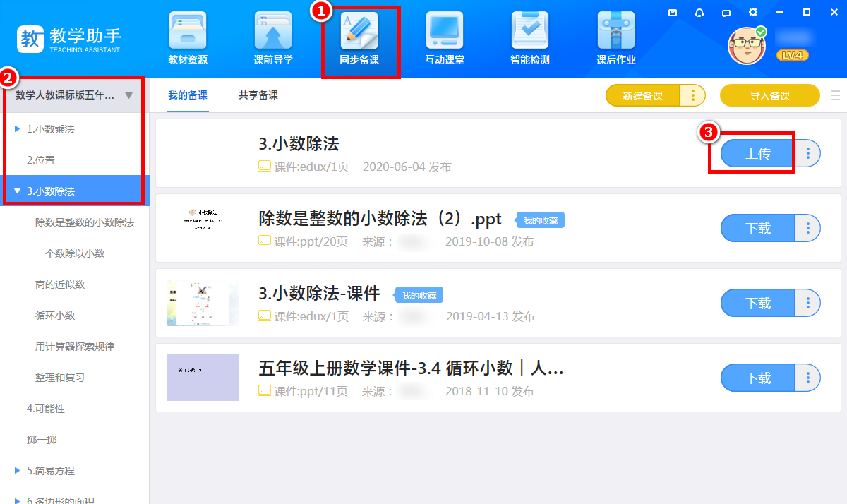Expand the textbook selector 数学人教课标版五年 dropdown
This screenshot has width=847, height=504.
point(128,95)
